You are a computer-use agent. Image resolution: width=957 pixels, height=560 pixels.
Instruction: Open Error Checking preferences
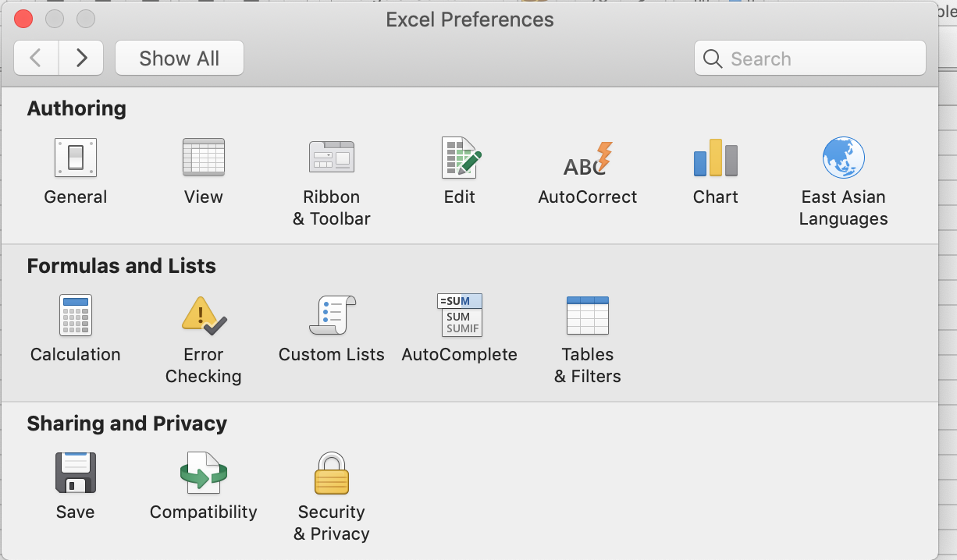(204, 315)
